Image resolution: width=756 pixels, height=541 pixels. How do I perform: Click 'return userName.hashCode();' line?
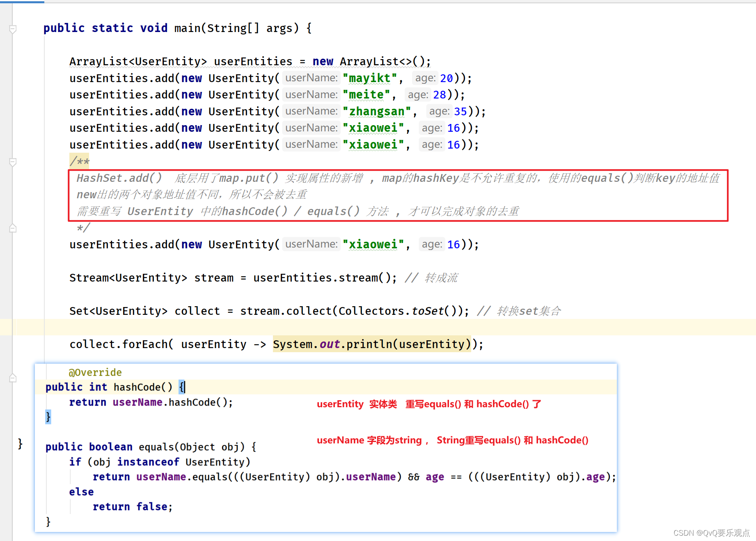[151, 402]
